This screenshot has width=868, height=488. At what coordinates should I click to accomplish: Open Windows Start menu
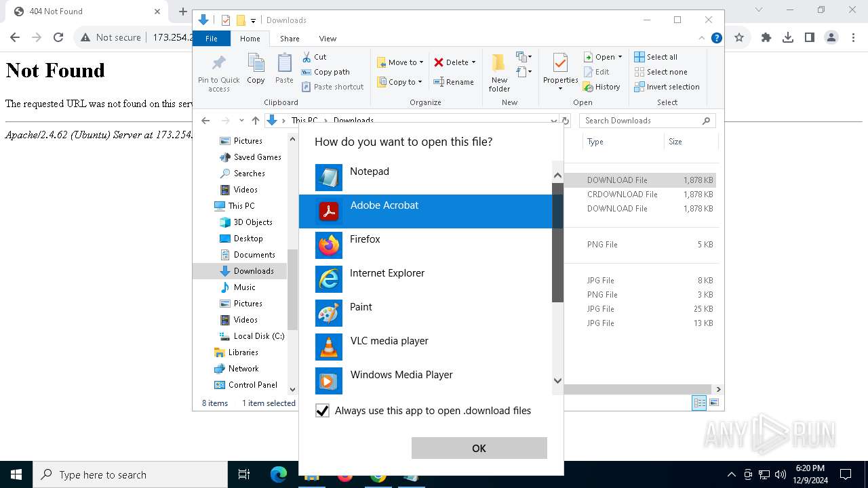pyautogui.click(x=16, y=474)
